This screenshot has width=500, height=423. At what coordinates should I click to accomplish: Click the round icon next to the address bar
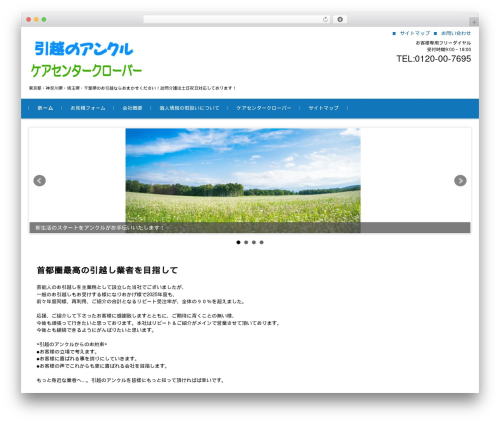(x=340, y=19)
